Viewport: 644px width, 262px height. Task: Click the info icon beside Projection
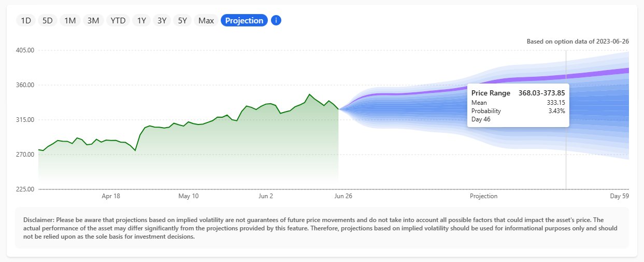point(276,21)
